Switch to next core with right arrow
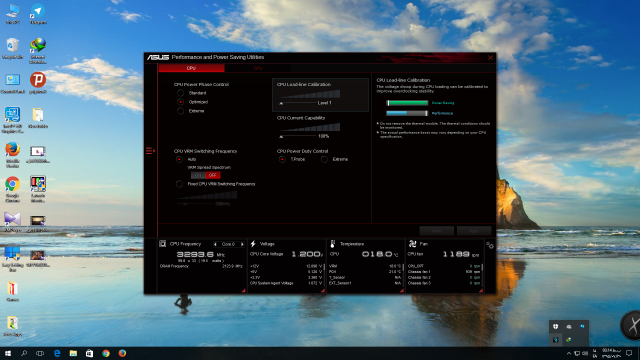Screen dimensions: 640x360 pyautogui.click(x=242, y=244)
